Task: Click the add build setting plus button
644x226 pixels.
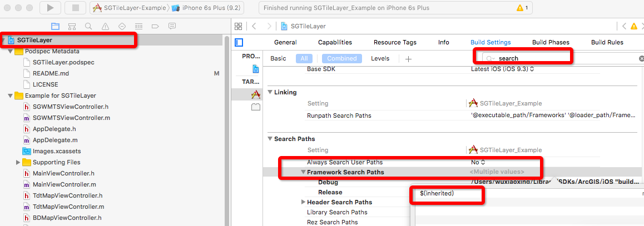Action: pos(408,59)
